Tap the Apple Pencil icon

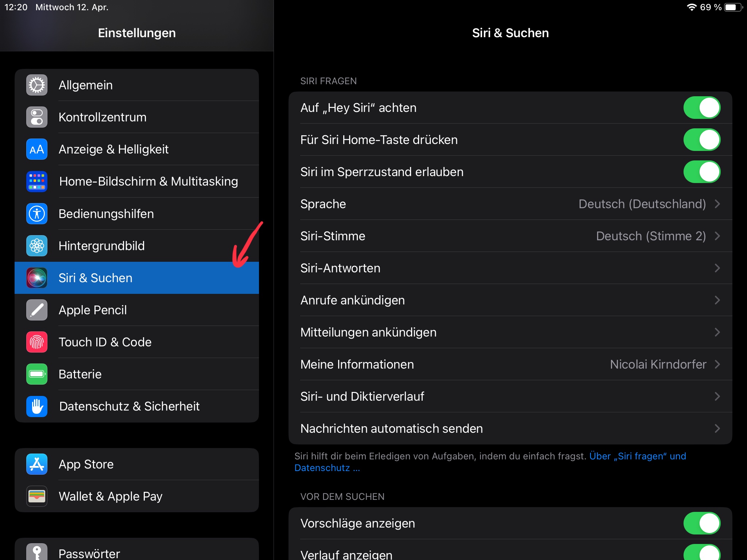[37, 310]
